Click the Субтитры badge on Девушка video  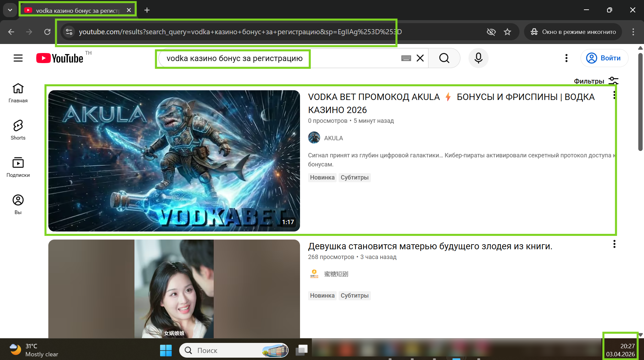click(x=354, y=296)
